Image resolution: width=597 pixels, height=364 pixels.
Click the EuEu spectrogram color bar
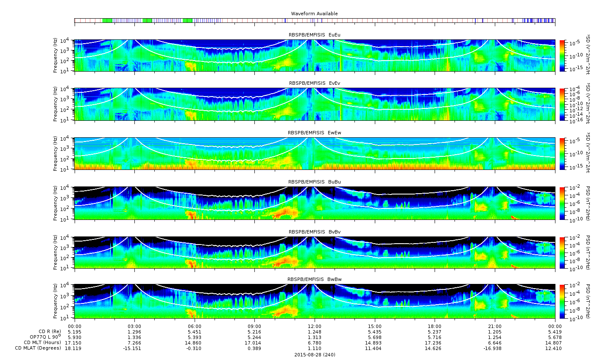[x=563, y=56]
